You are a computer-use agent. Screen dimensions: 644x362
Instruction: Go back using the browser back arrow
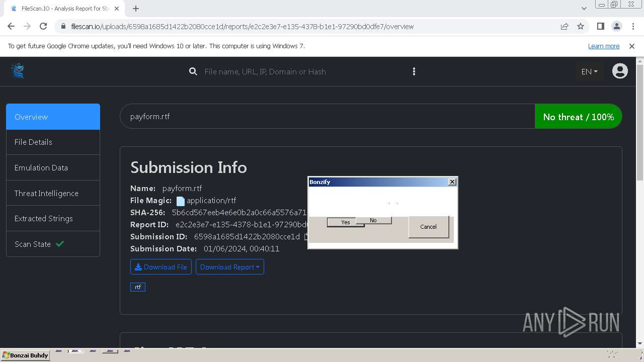[11, 26]
